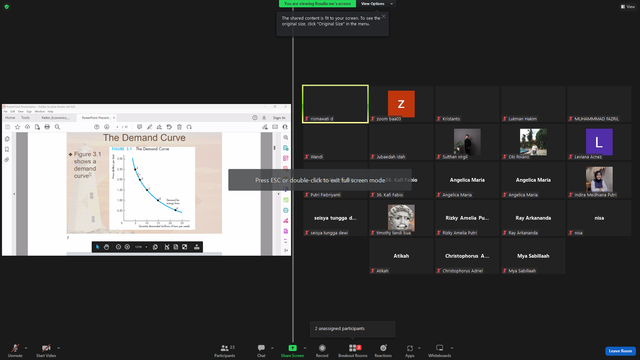Viewport: 640px width, 360px height.
Task: Open Breakout Rooms
Action: (353, 350)
